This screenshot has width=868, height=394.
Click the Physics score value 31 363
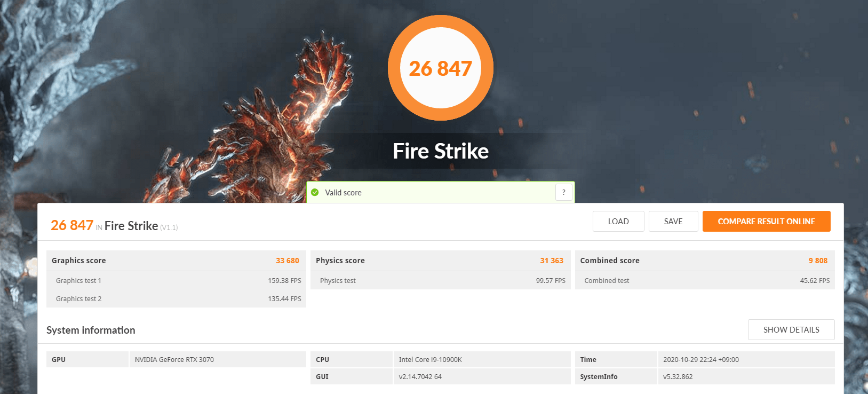(x=552, y=261)
